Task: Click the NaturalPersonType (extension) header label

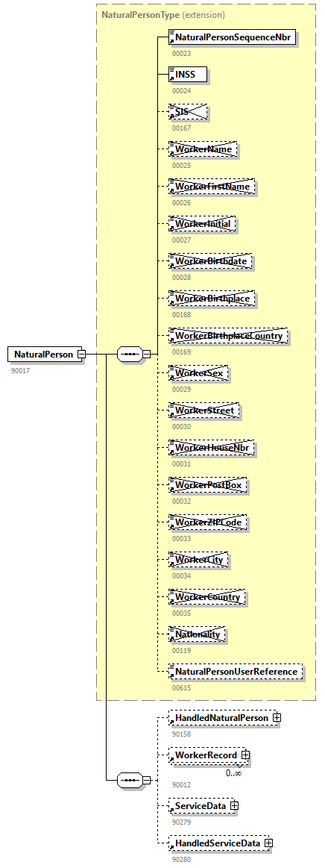Action: tap(163, 15)
